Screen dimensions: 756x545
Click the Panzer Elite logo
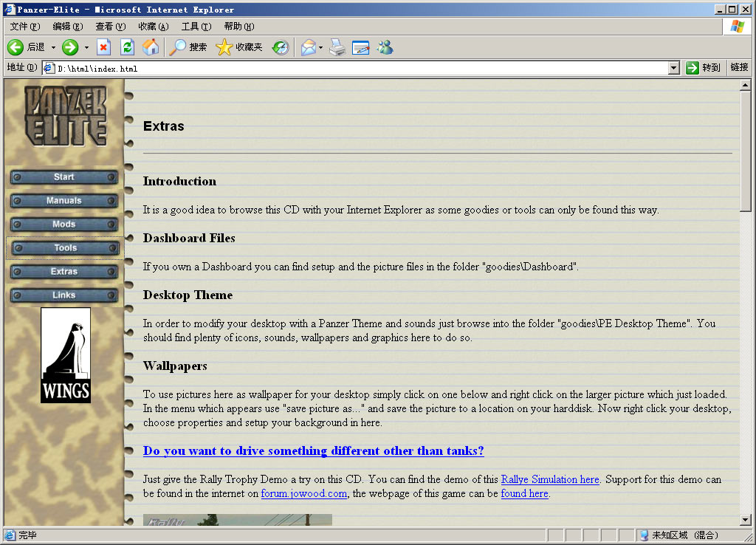pyautogui.click(x=65, y=116)
